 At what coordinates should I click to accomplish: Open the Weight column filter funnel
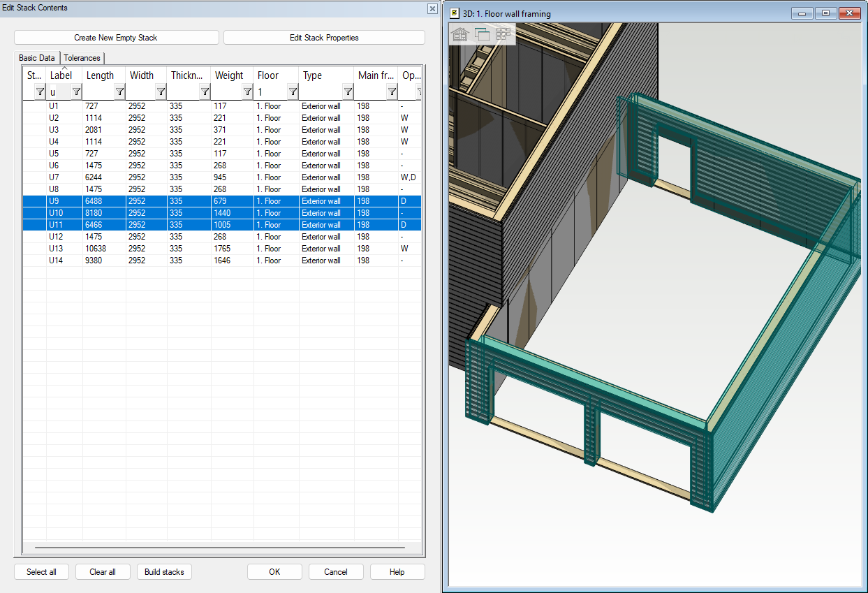click(x=247, y=91)
